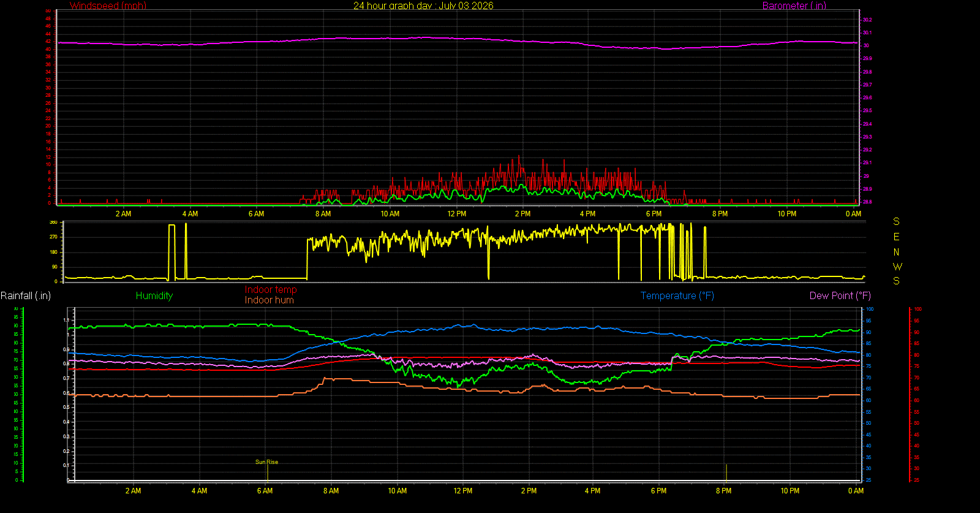The height and width of the screenshot is (513, 980).
Task: Click 2 AM on the temperature graph axis
Action: 133,491
